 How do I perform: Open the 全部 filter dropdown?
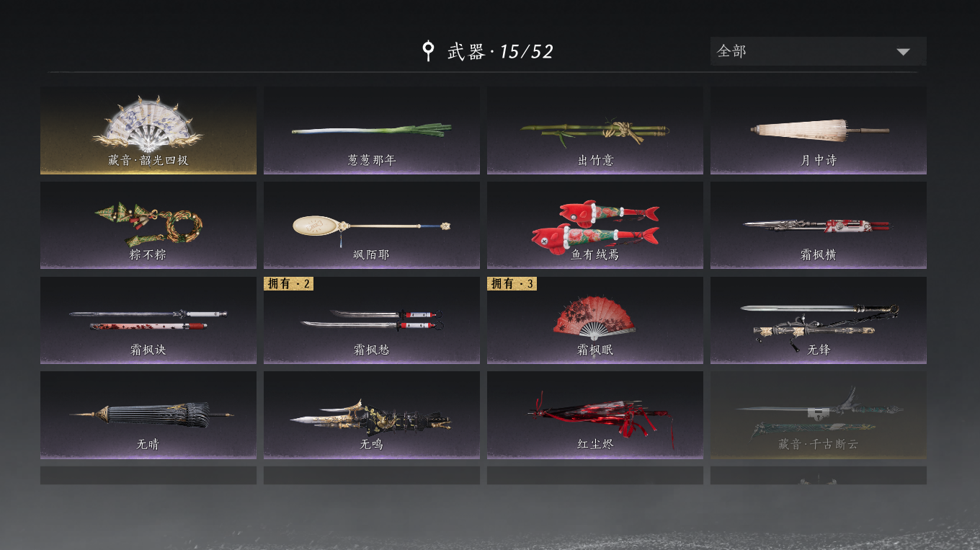(819, 51)
